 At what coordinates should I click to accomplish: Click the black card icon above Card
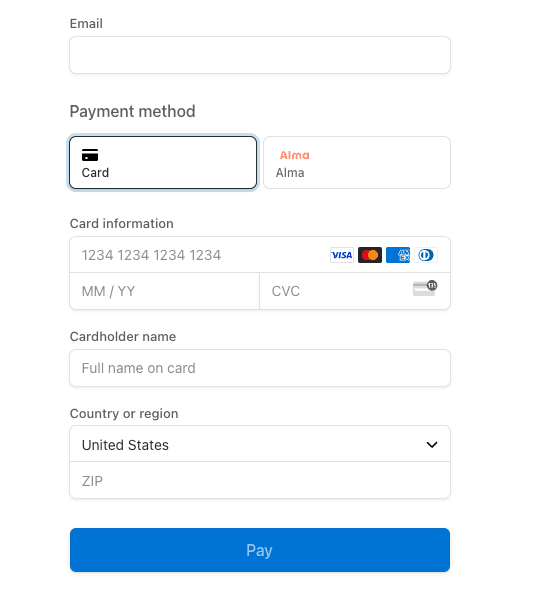coord(90,155)
